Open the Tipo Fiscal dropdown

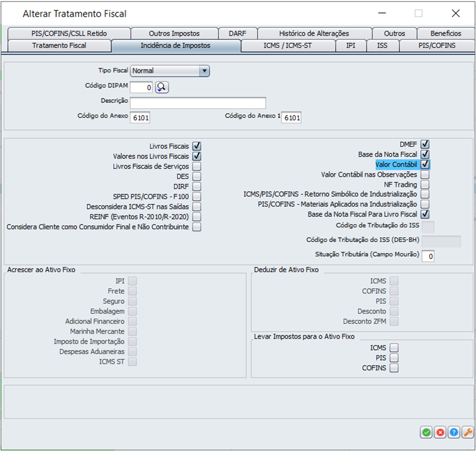(x=170, y=71)
